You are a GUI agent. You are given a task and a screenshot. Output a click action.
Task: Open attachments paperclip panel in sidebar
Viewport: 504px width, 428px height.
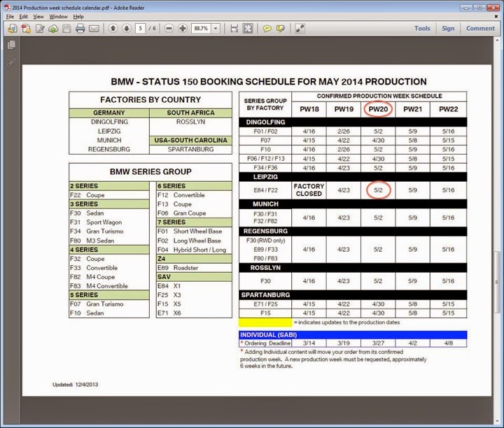pos(11,62)
